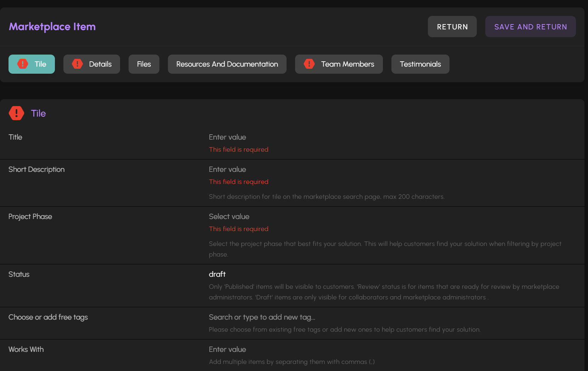Show the Testimonials tab
This screenshot has height=371, width=588.
(420, 64)
